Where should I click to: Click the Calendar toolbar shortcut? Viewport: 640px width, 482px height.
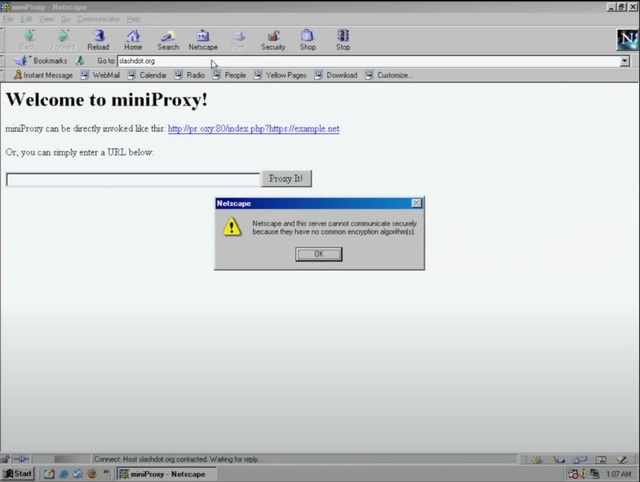point(147,75)
